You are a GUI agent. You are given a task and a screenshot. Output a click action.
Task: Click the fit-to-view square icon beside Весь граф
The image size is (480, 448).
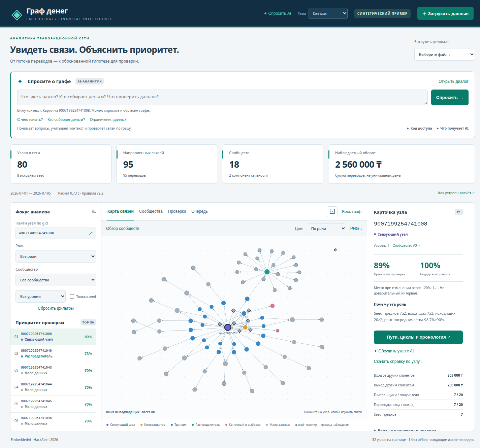(x=332, y=211)
